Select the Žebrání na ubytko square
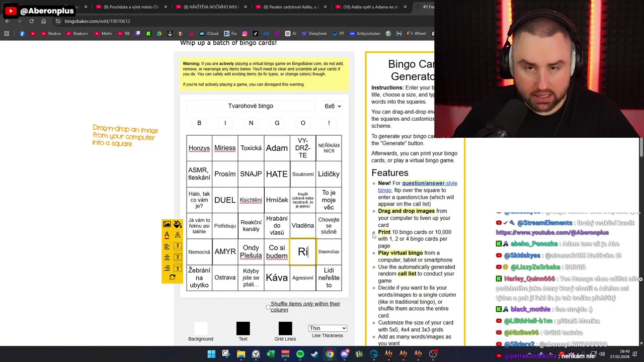Viewport: 644px width, 362px height. click(x=199, y=278)
